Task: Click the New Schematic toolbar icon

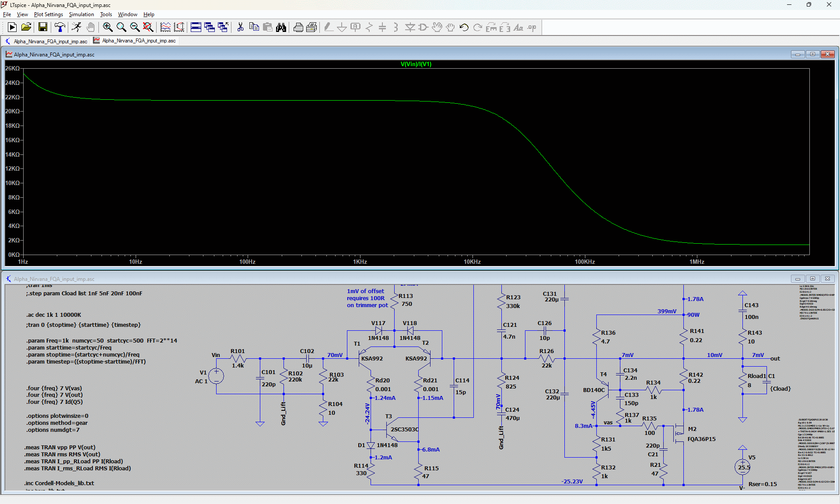Action: pyautogui.click(x=12, y=27)
